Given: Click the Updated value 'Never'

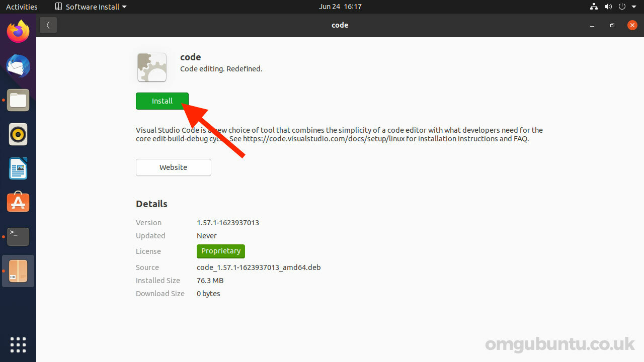Looking at the screenshot, I should coord(207,236).
